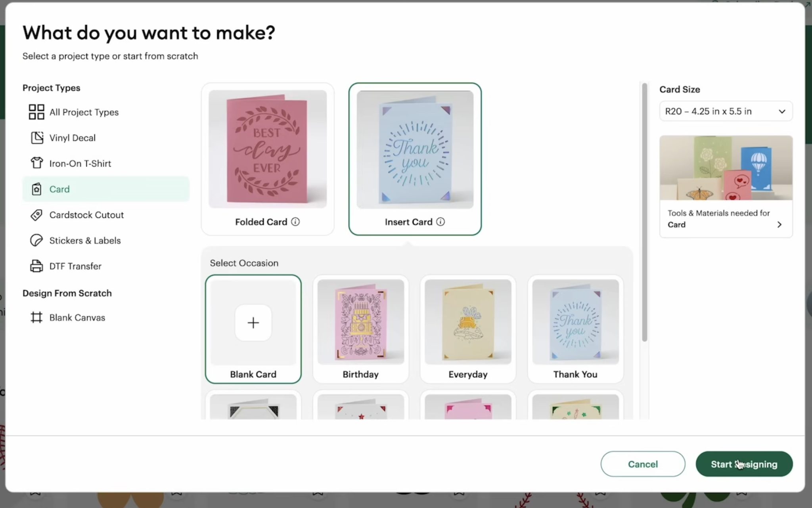
Task: Select the Stickers & Labels icon
Action: [x=37, y=240]
